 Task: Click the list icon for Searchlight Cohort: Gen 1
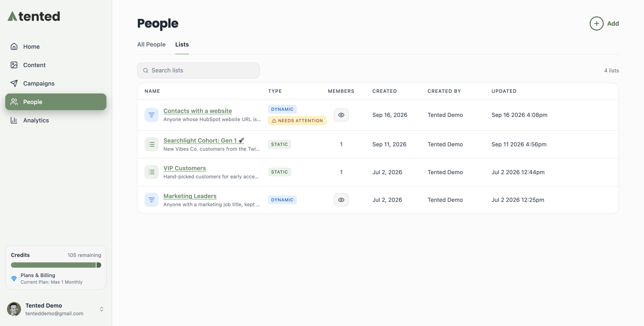(x=152, y=144)
